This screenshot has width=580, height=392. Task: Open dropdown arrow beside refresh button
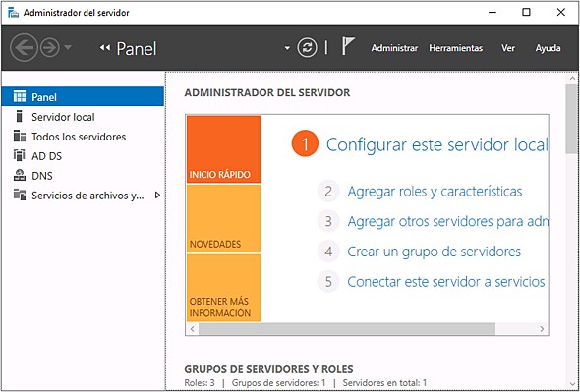(287, 48)
